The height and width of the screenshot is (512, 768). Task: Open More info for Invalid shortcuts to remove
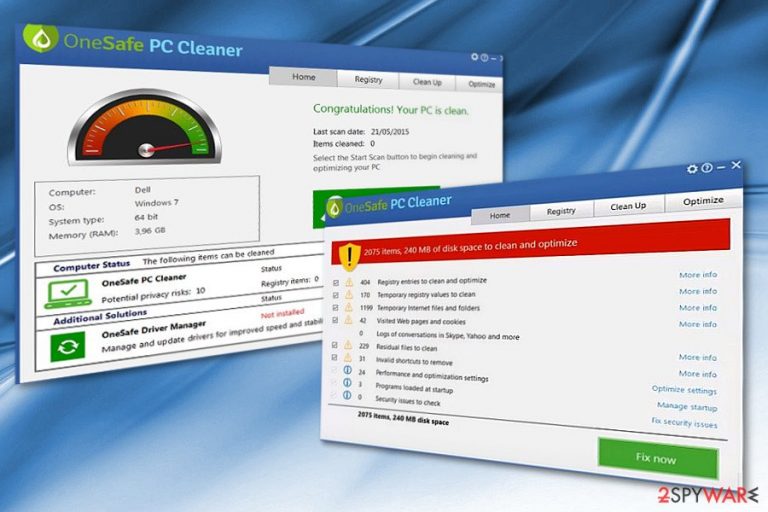pos(697,374)
